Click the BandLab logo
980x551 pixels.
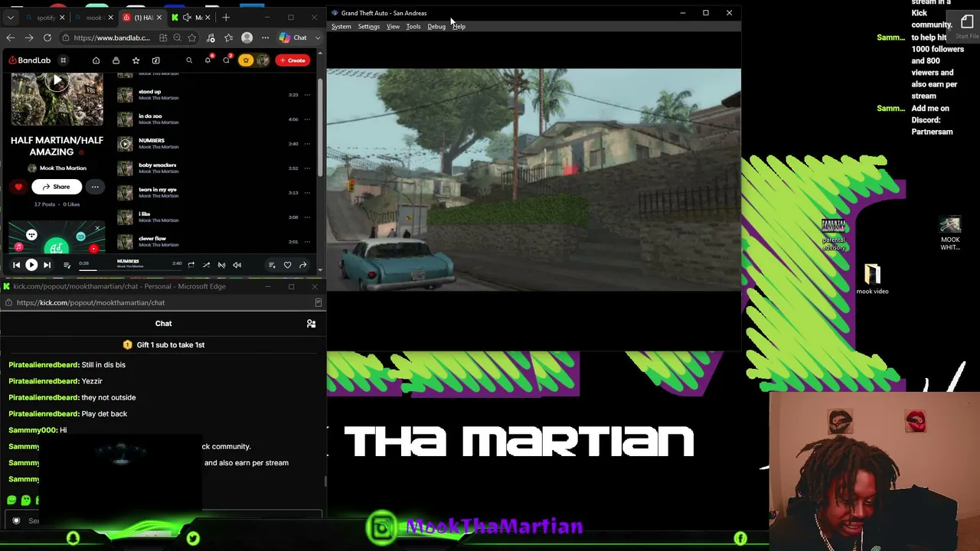coord(30,60)
